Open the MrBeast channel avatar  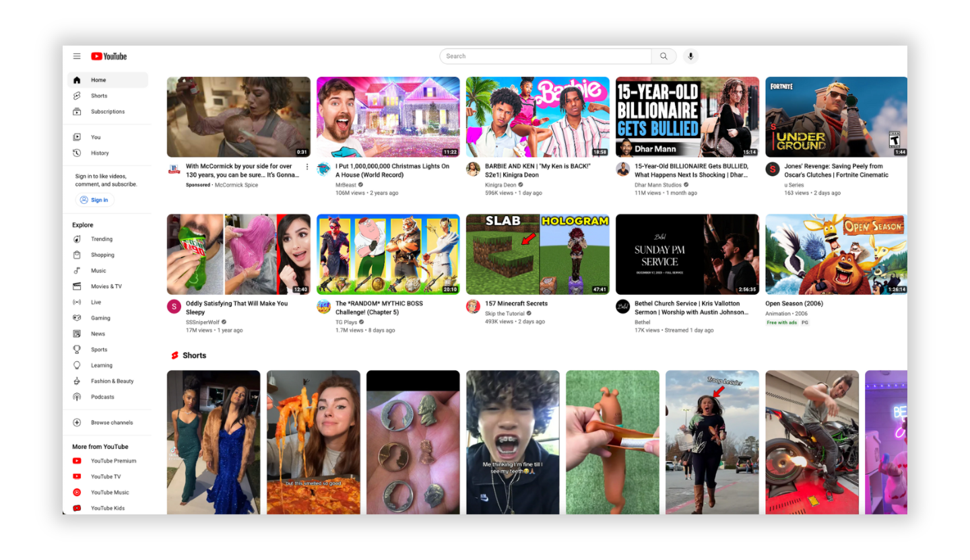[324, 169]
